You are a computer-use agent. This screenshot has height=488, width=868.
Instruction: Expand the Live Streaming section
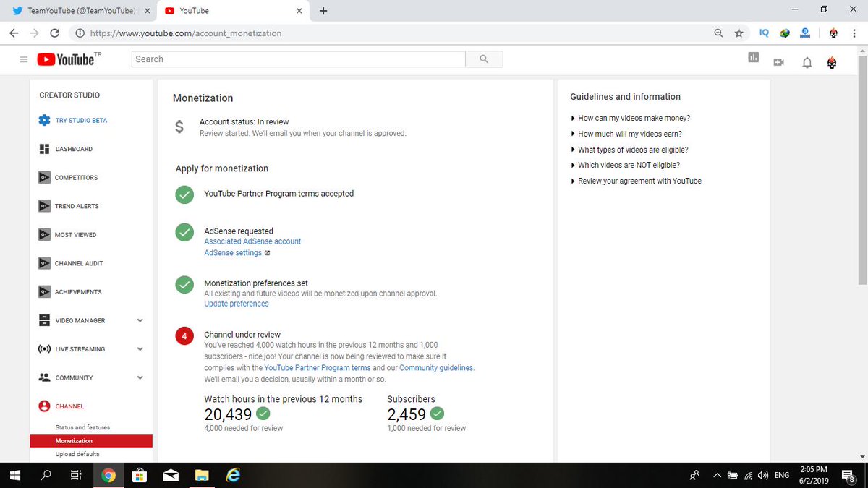(x=140, y=349)
